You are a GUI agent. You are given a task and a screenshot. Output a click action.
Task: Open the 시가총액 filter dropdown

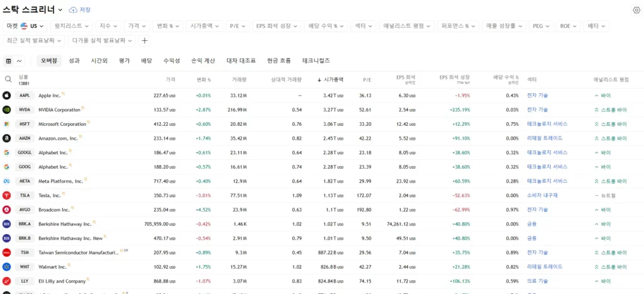click(x=204, y=26)
